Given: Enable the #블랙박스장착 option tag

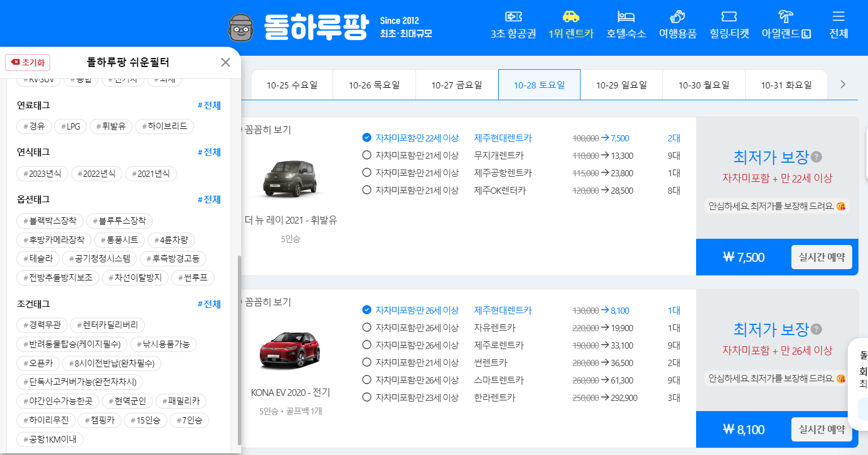Looking at the screenshot, I should pos(50,221).
